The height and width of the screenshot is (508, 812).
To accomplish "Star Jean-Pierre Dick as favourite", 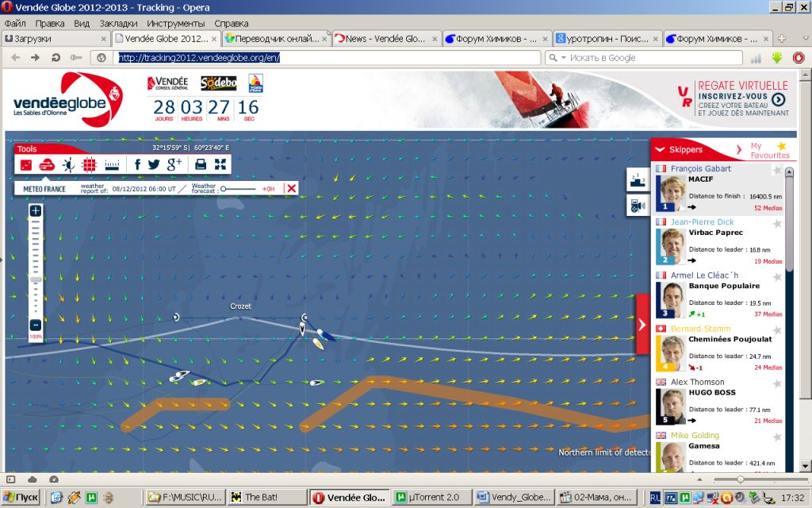I will tap(777, 224).
